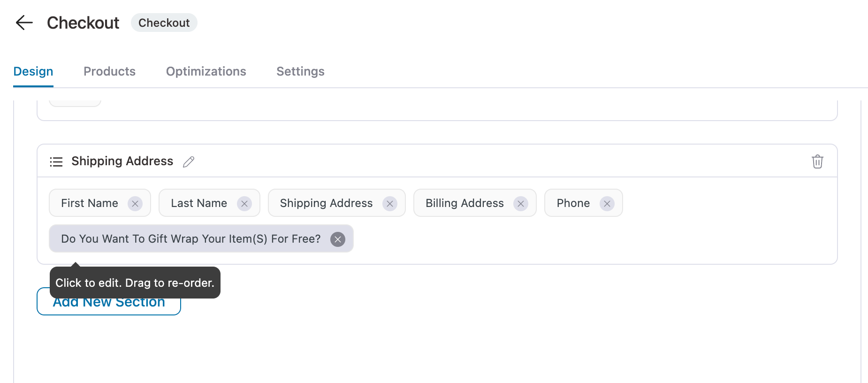Remove the Last Name field chip

pos(244,203)
